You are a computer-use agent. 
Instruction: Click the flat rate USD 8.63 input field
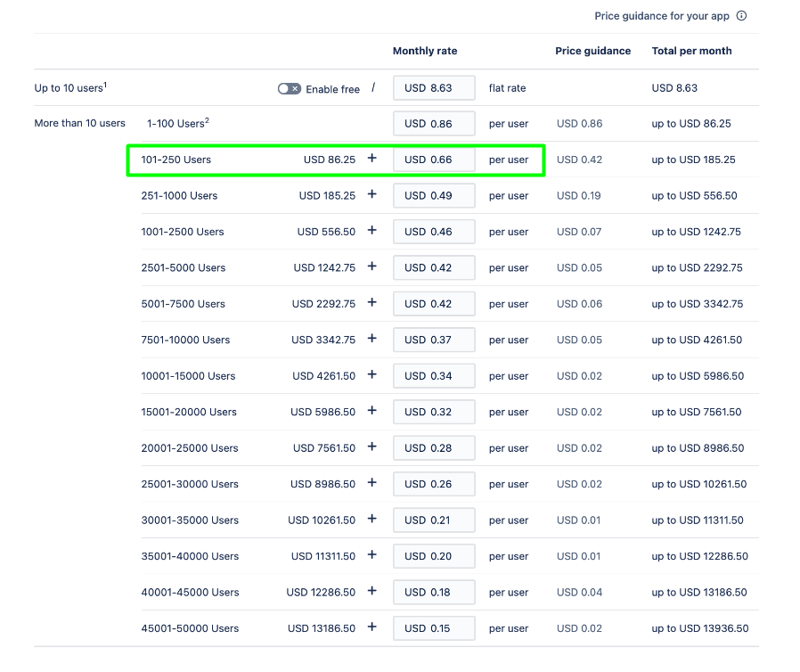click(434, 87)
